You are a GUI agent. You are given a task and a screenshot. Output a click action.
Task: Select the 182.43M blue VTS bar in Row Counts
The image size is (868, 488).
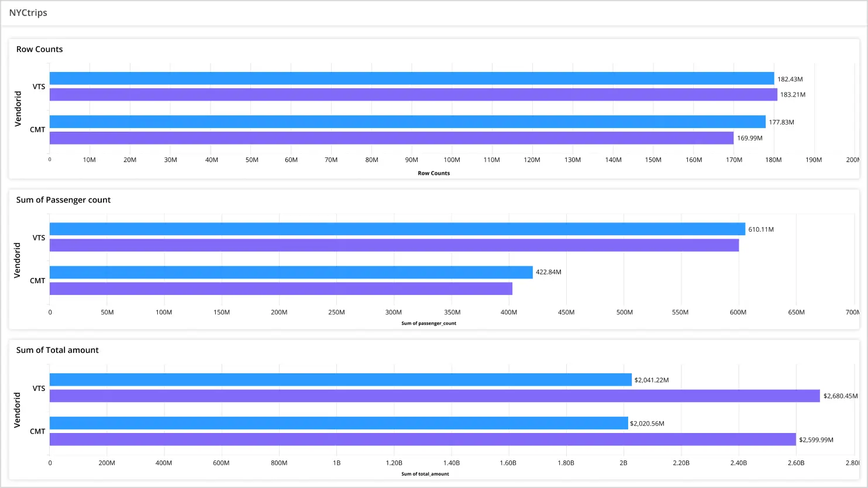coord(411,78)
